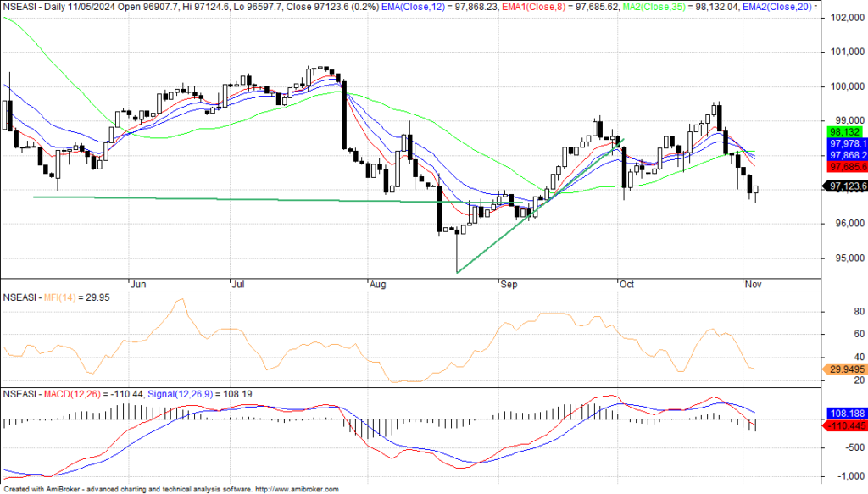Select the black 97,123.6 last-price tag
This screenshot has width=868, height=494.
pos(845,186)
